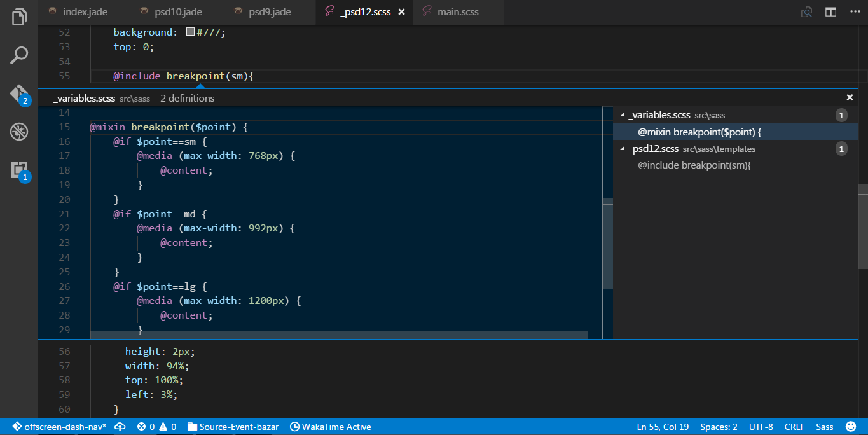Switch to the index.jade tab
The image size is (868, 435).
click(83, 12)
